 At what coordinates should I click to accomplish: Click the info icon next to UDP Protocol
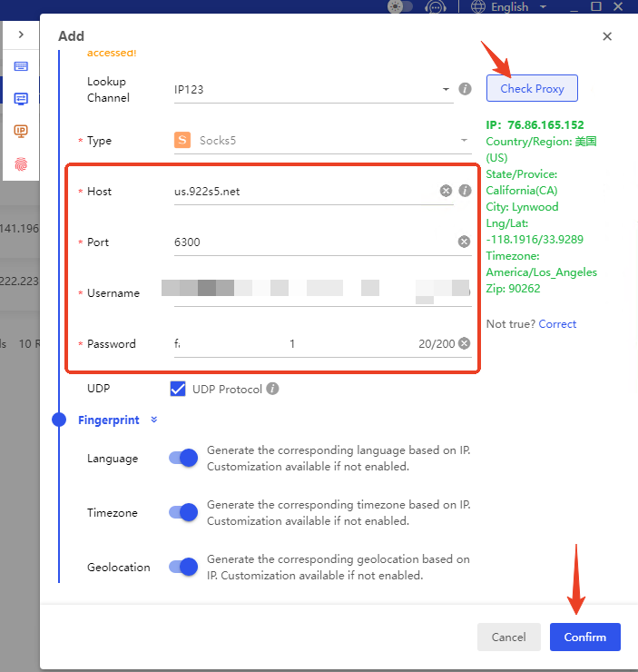tap(272, 389)
